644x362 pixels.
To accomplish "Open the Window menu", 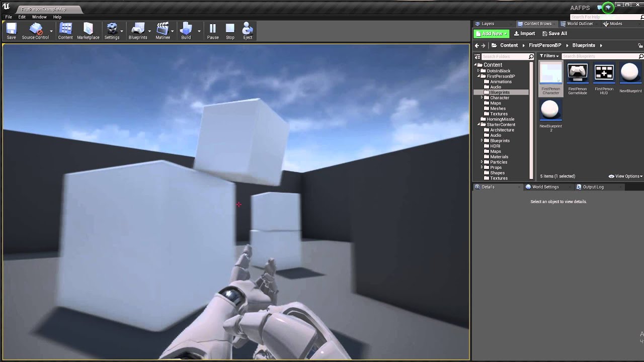I will (39, 17).
